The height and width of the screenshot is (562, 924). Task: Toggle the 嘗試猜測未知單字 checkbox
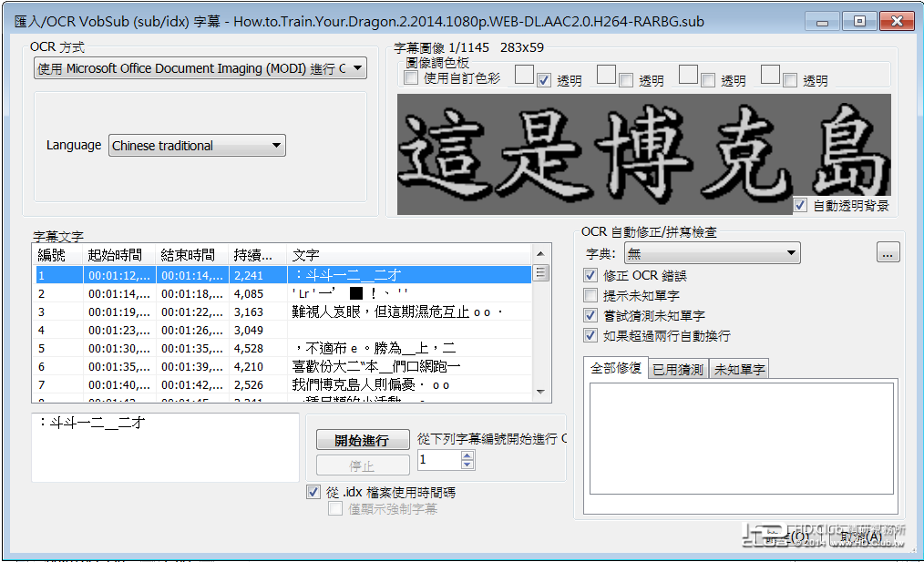pos(591,314)
